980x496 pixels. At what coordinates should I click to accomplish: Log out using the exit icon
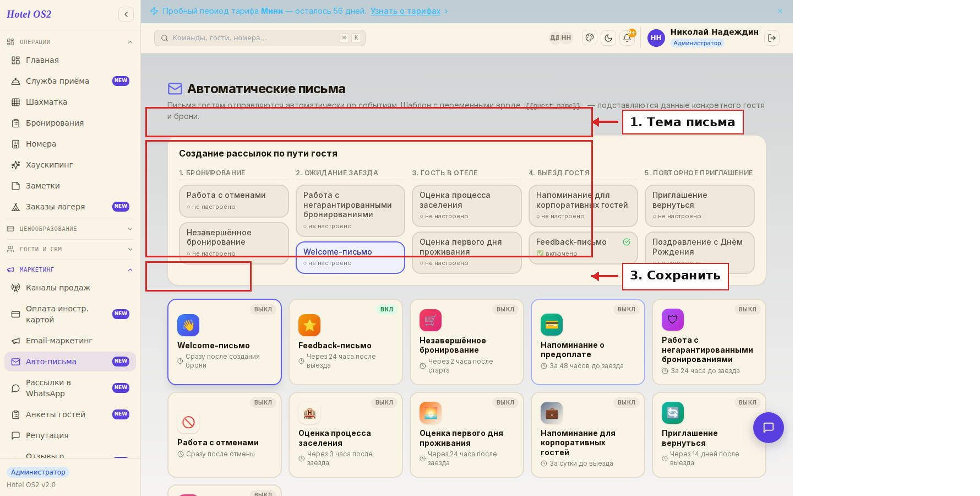(x=772, y=38)
